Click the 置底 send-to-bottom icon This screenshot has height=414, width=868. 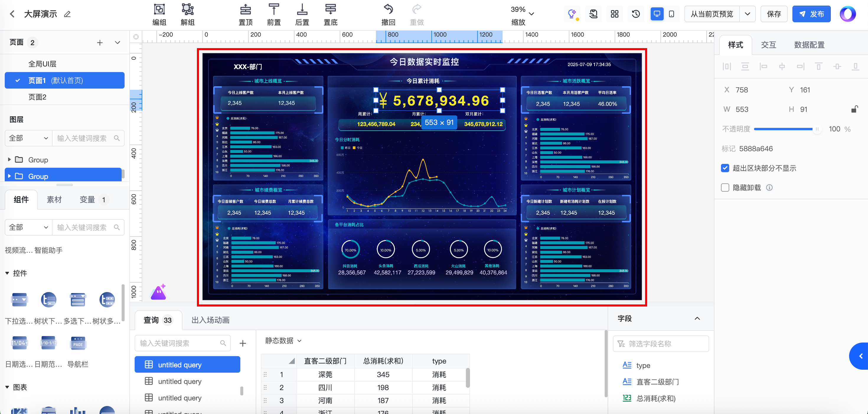click(330, 9)
